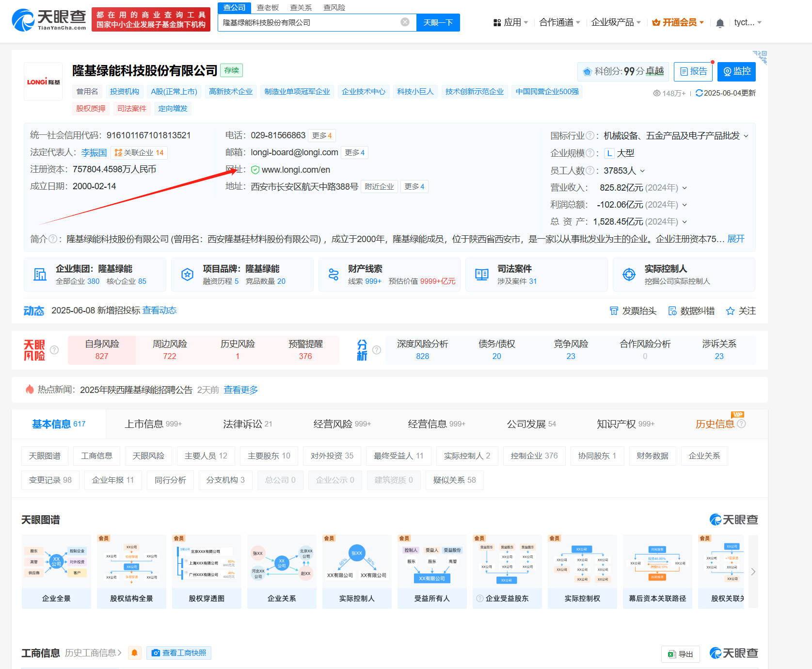Open the 财产线索 card icon

(x=334, y=275)
